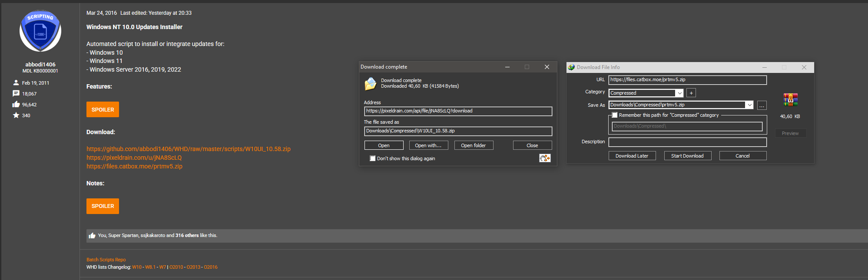Click the 40,60 KB file size text
The width and height of the screenshot is (868, 280).
(x=790, y=116)
